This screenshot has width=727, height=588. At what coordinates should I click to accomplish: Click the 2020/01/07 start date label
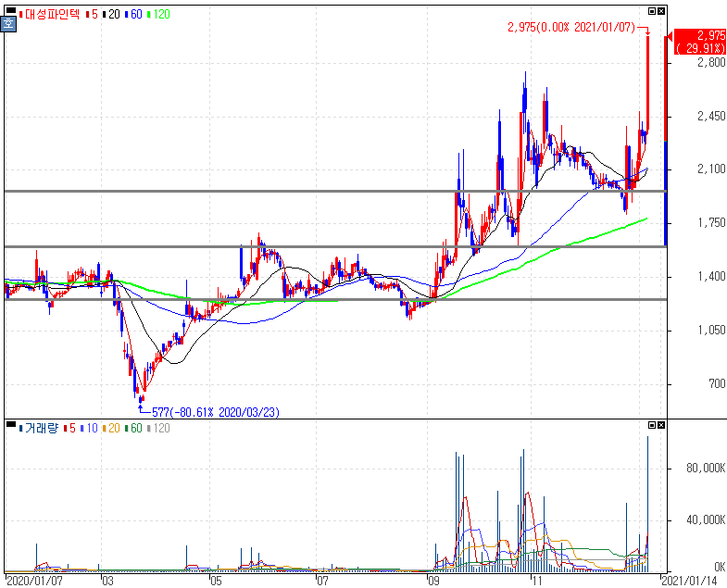pos(35,581)
